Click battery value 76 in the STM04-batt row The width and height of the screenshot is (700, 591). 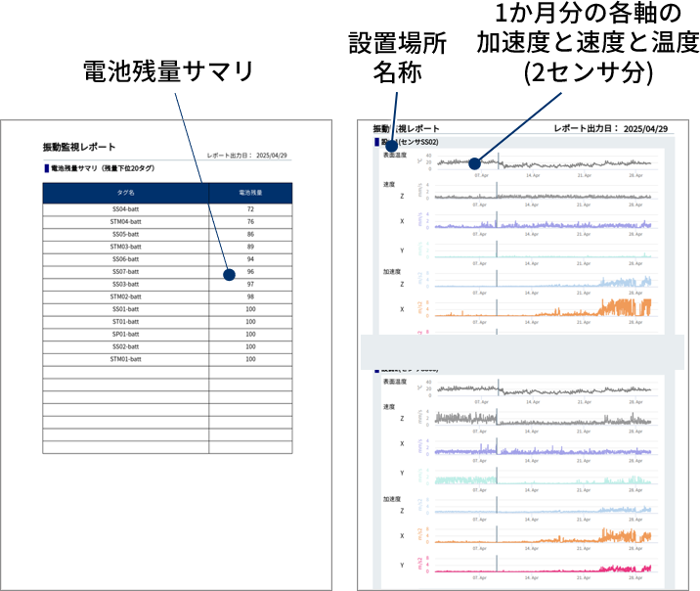point(250,221)
